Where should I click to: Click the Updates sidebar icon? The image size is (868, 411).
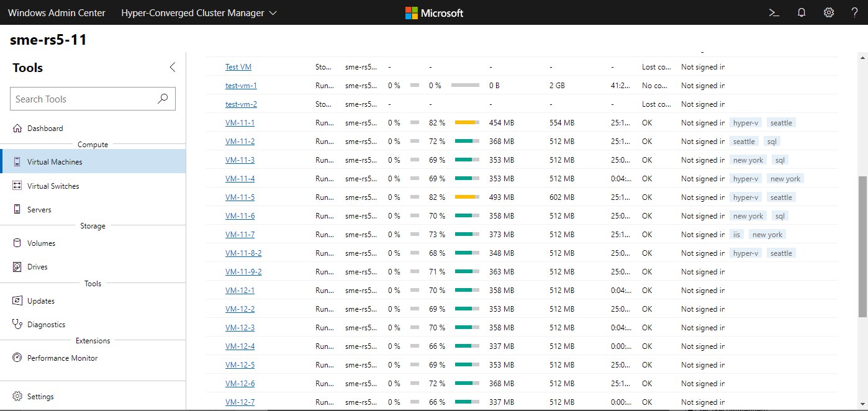pyautogui.click(x=17, y=301)
